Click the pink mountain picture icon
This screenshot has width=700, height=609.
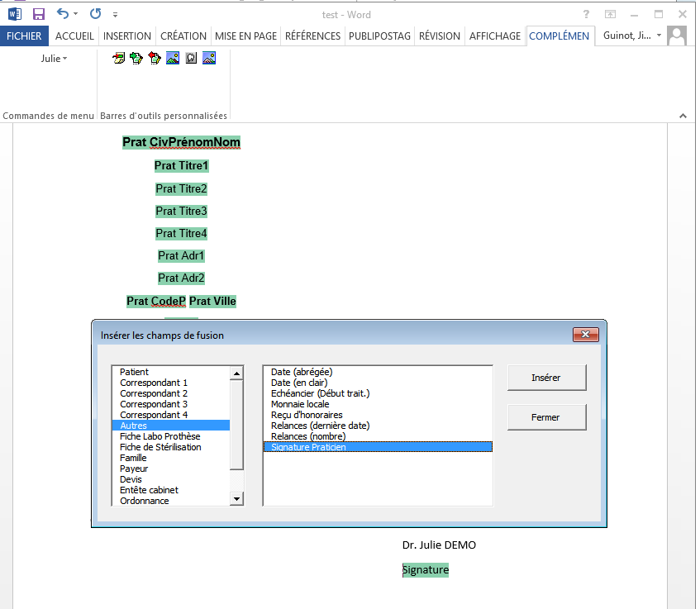point(209,58)
